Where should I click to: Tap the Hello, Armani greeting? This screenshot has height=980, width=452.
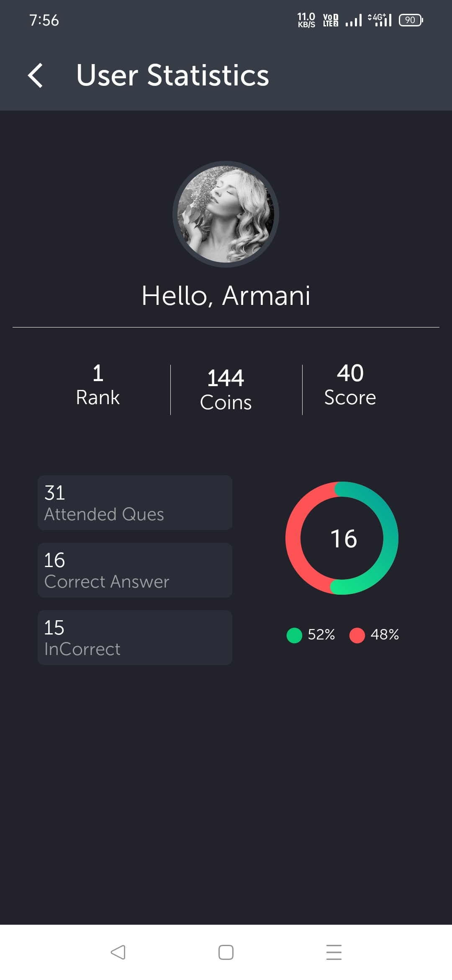(x=226, y=296)
